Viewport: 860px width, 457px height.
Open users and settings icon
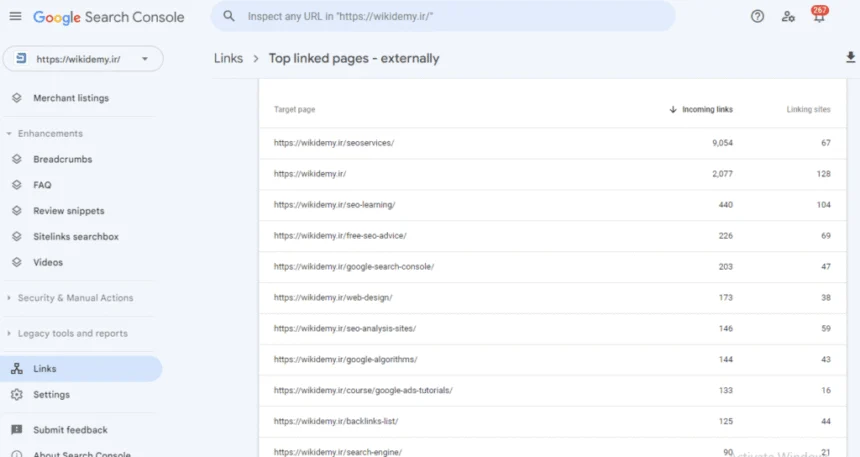pyautogui.click(x=788, y=16)
